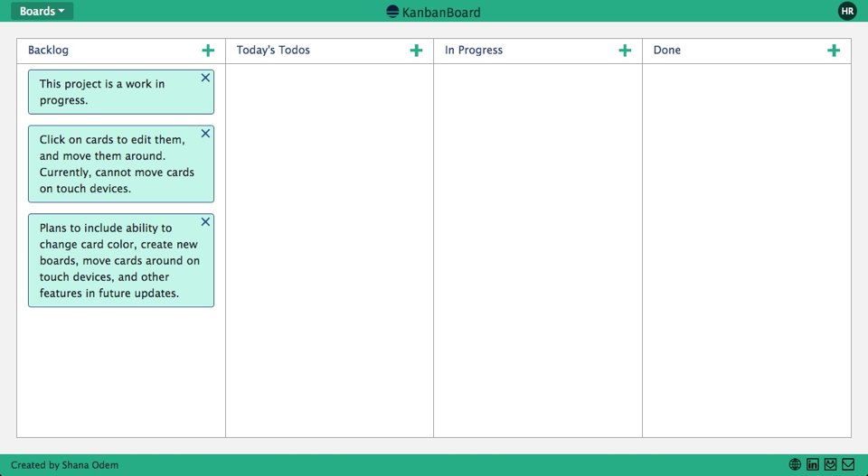Click the KanbanBoard logo title
Screen dimensions: 868x476
[x=434, y=12]
